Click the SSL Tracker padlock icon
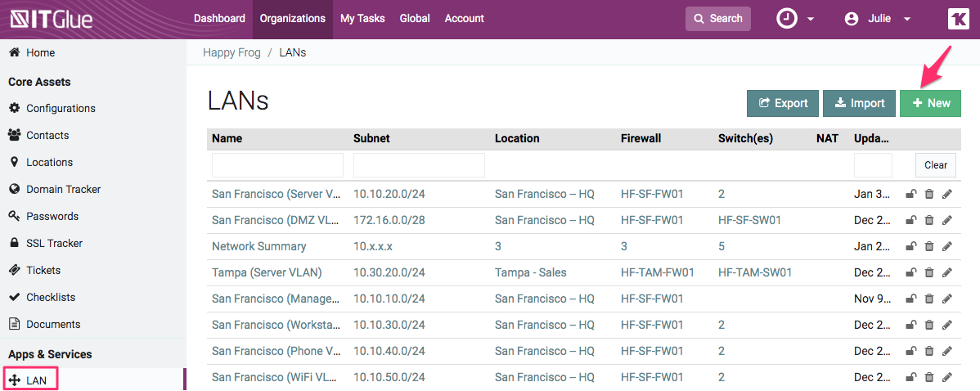980x391 pixels. click(x=14, y=243)
